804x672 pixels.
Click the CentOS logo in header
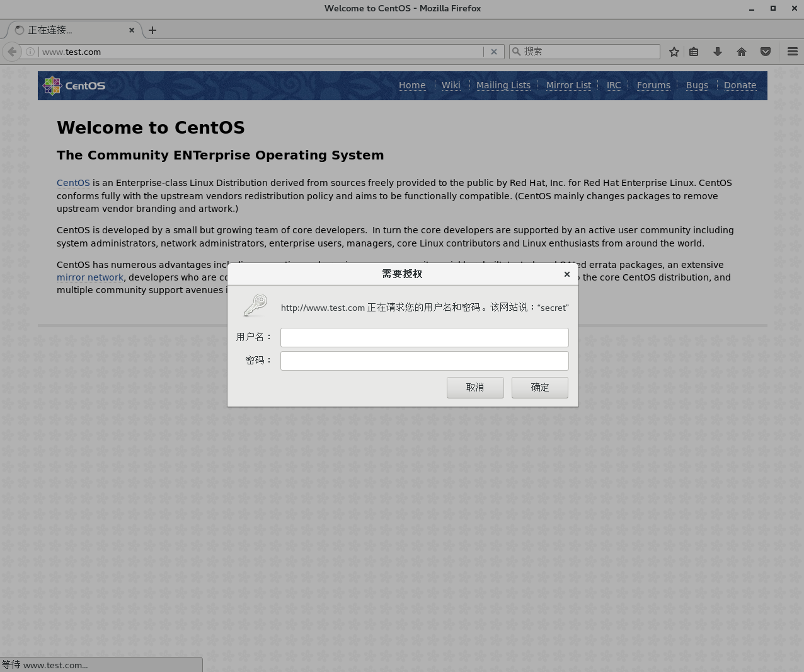pos(74,86)
